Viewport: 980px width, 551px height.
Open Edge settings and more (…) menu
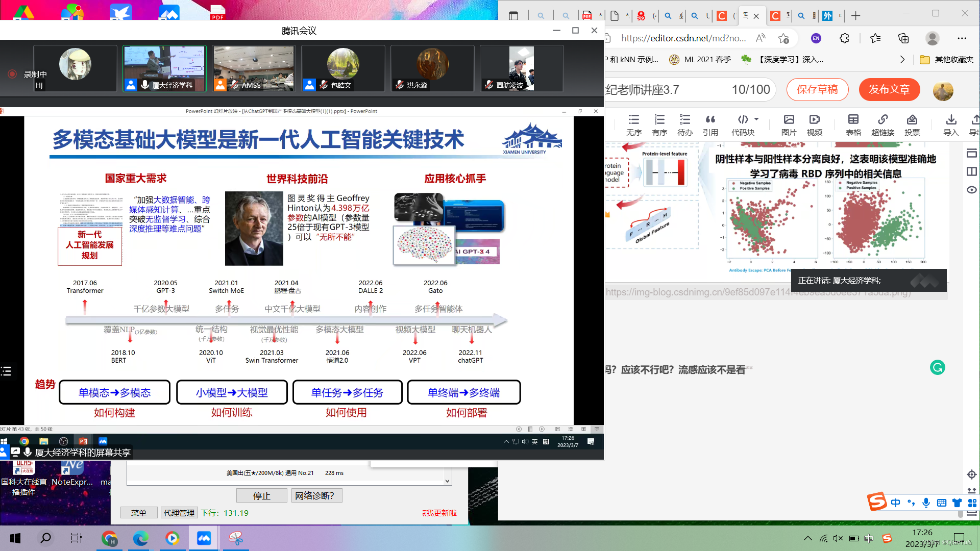coord(962,38)
